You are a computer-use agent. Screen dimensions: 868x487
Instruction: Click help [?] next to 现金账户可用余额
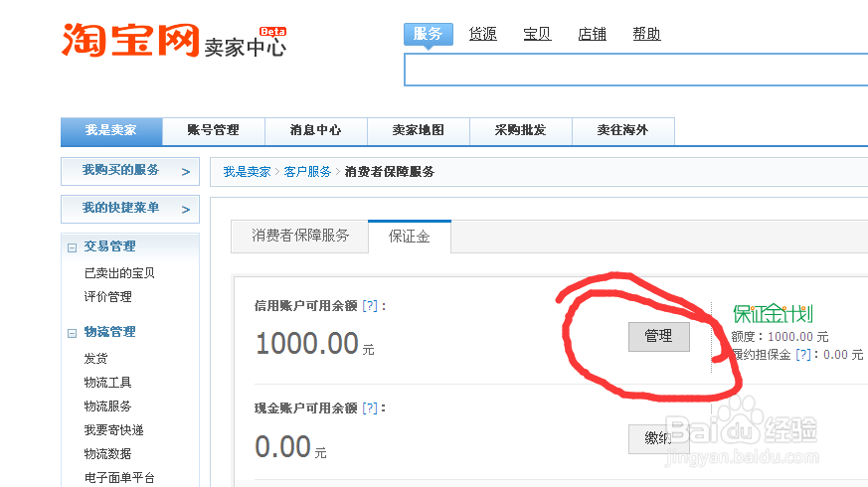370,408
